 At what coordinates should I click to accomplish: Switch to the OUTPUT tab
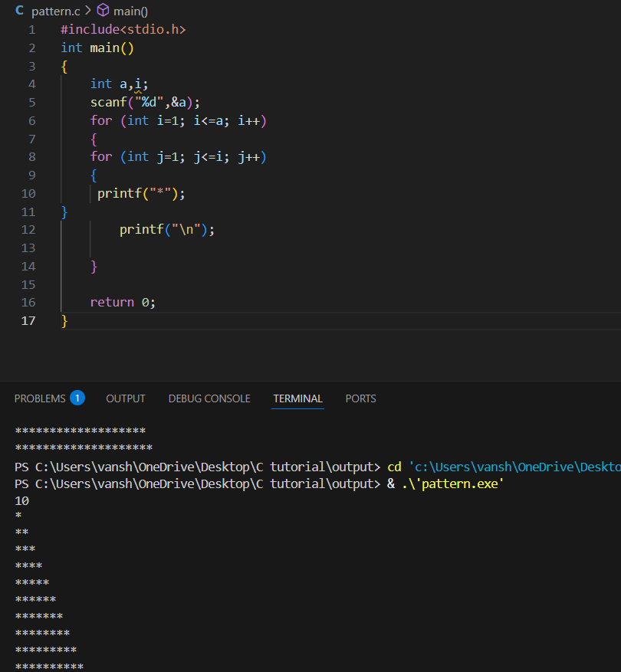coord(125,398)
